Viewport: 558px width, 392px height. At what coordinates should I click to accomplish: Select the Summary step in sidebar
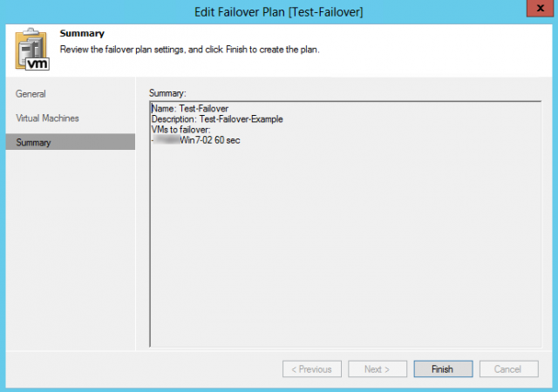click(x=34, y=142)
